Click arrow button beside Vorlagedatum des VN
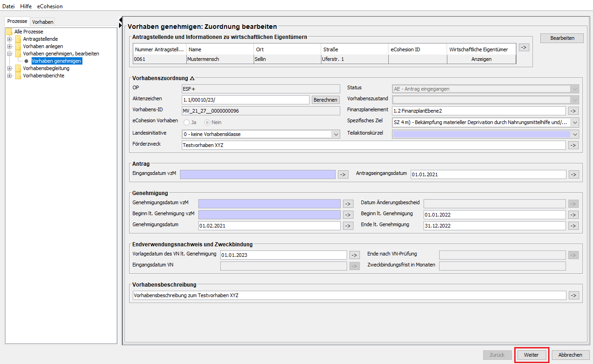The image size is (593, 364). [354, 255]
